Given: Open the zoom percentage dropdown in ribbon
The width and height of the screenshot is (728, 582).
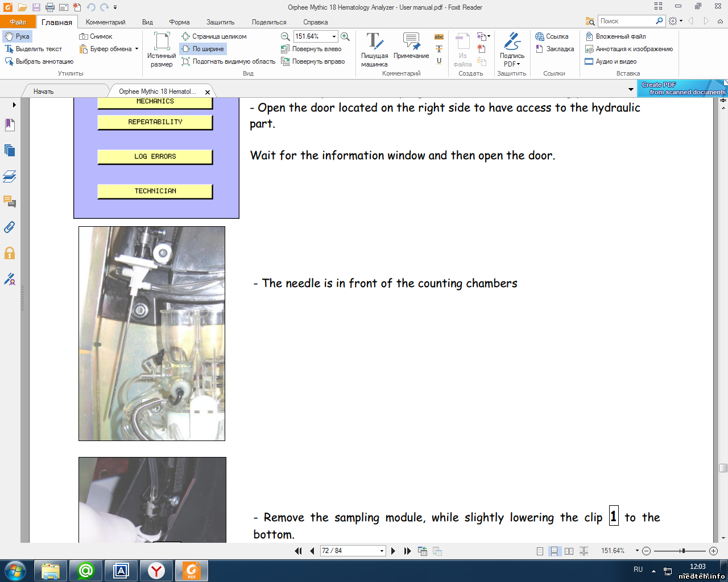Looking at the screenshot, I should (x=334, y=36).
